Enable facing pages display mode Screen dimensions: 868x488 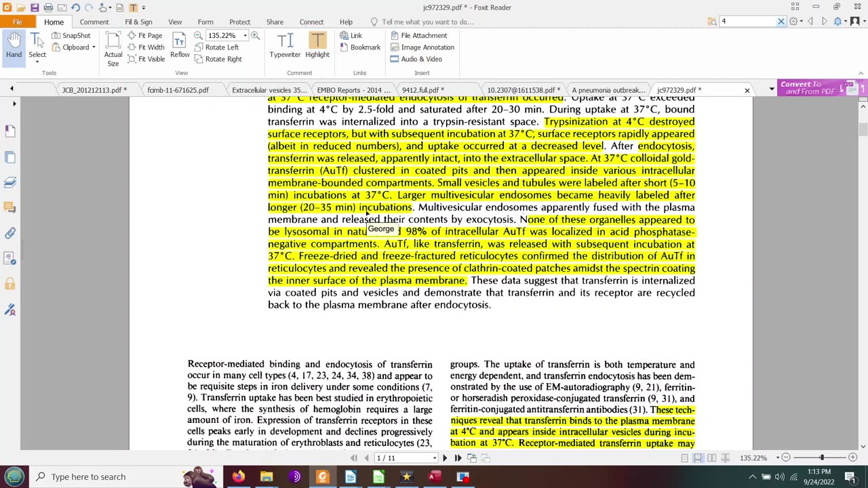click(x=711, y=458)
